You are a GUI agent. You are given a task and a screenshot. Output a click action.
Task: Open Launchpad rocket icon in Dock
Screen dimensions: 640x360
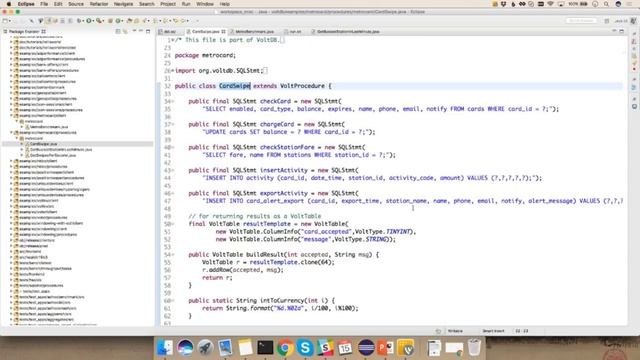pyautogui.click(x=205, y=348)
